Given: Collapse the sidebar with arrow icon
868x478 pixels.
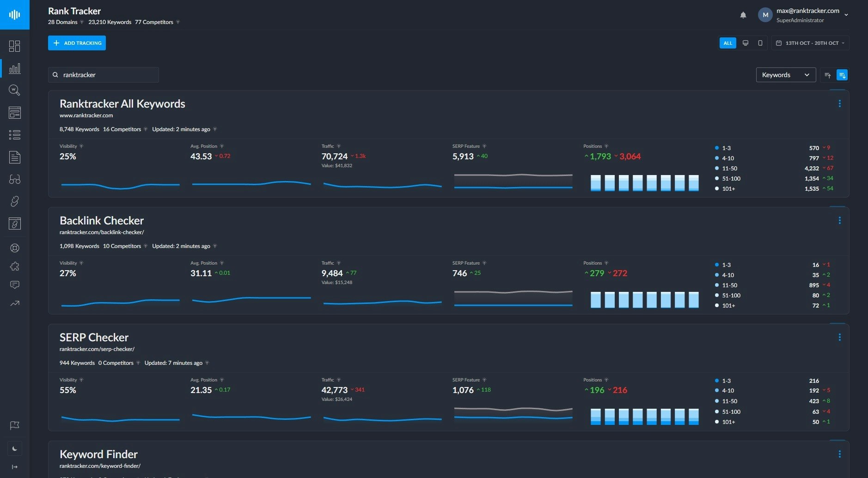Looking at the screenshot, I should tap(15, 467).
